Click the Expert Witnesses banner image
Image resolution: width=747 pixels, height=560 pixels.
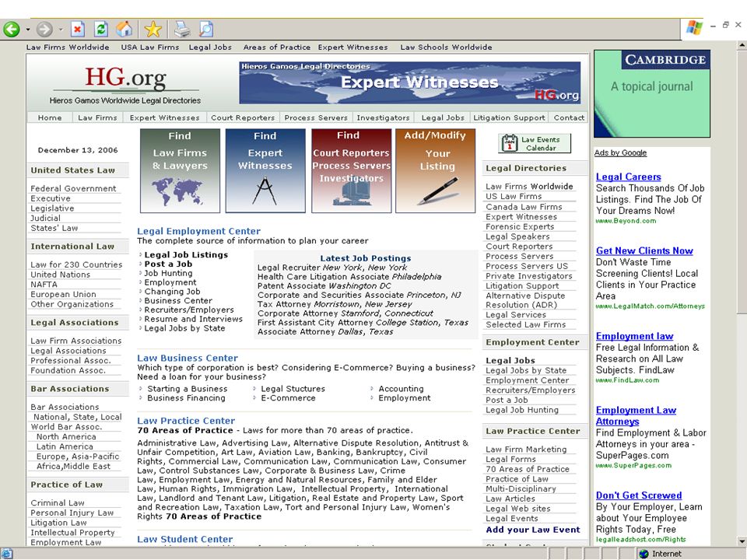(x=410, y=82)
